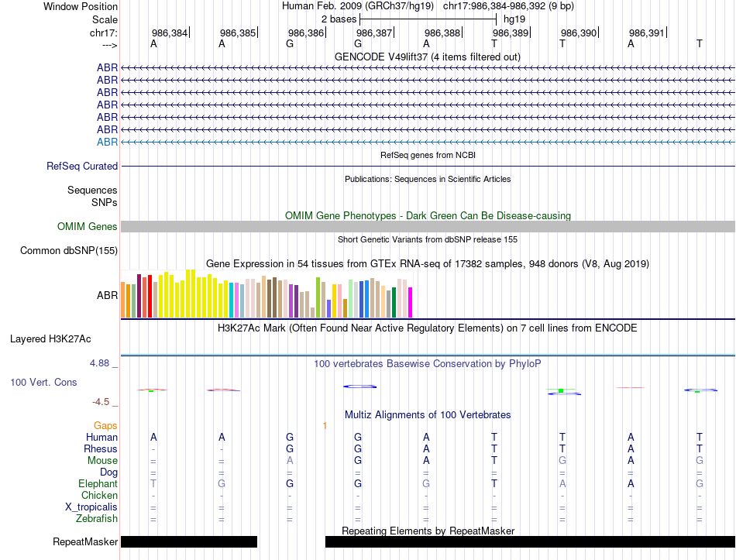Click the light-blue ABR transcript label

pos(107,142)
